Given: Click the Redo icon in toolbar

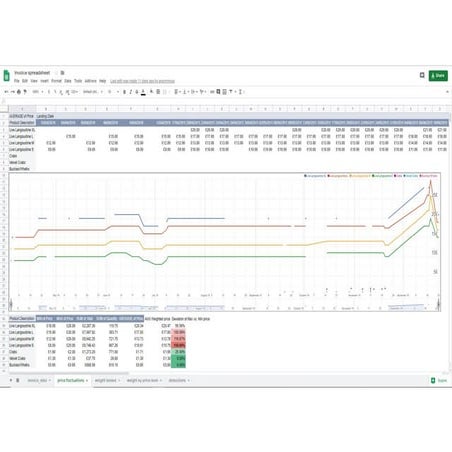Looking at the screenshot, I should pos(13,92).
